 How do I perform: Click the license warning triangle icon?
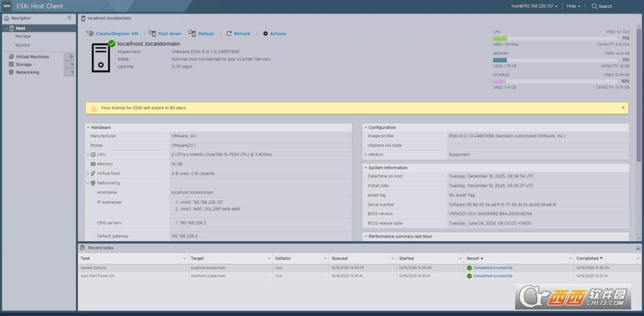tap(94, 108)
